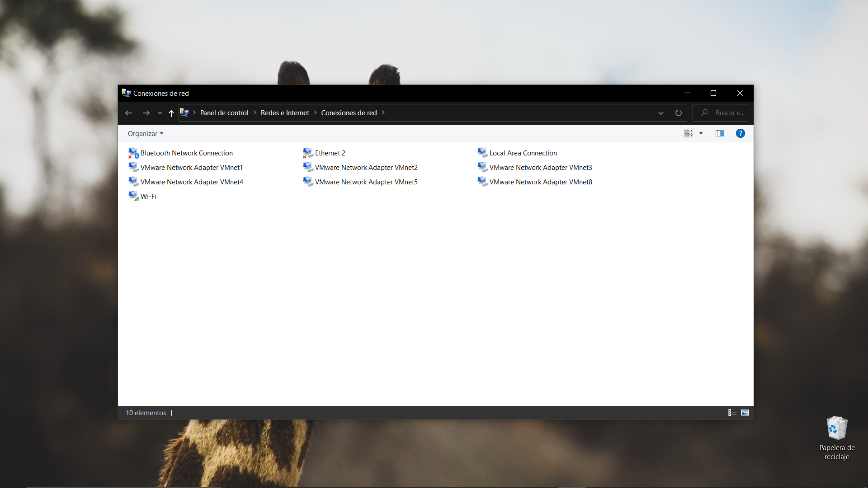Switch to large icons view in status bar
This screenshot has height=488, width=868.
(745, 413)
